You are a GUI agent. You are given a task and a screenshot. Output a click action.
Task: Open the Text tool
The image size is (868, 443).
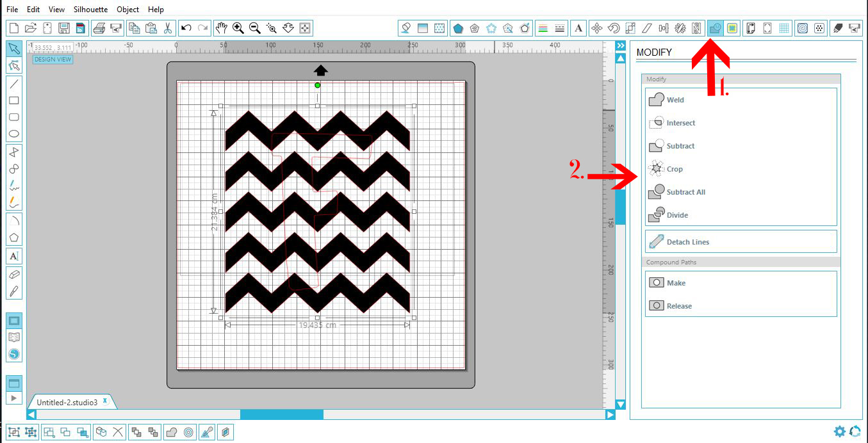(x=13, y=254)
